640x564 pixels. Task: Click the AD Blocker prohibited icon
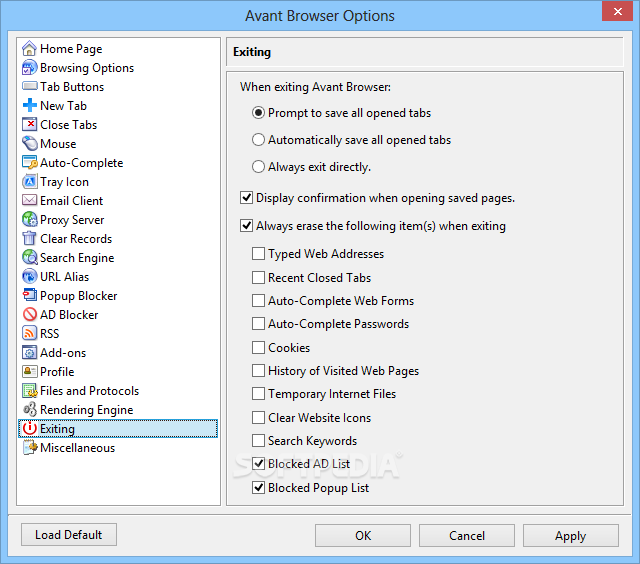pyautogui.click(x=29, y=314)
